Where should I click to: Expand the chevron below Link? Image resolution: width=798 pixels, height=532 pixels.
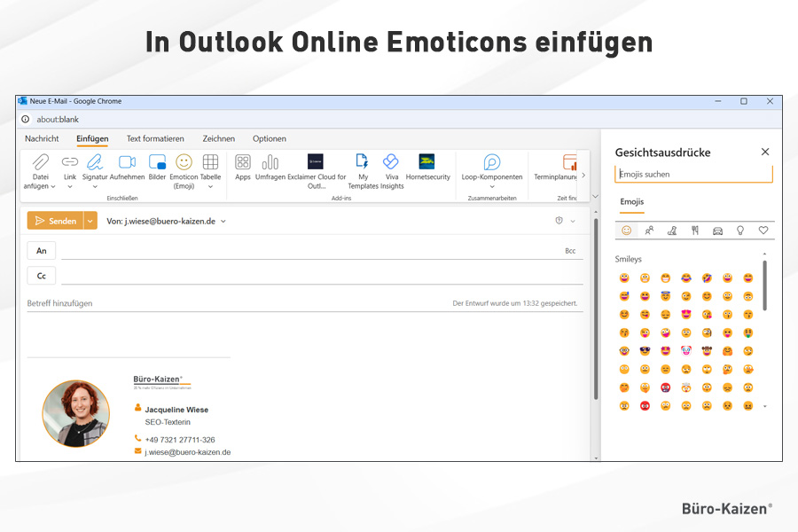(x=70, y=187)
